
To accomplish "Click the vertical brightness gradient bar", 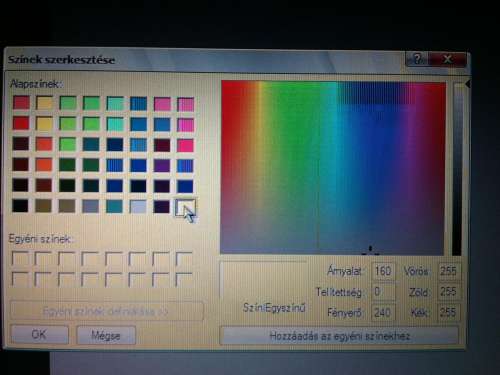I will pyautogui.click(x=457, y=169).
